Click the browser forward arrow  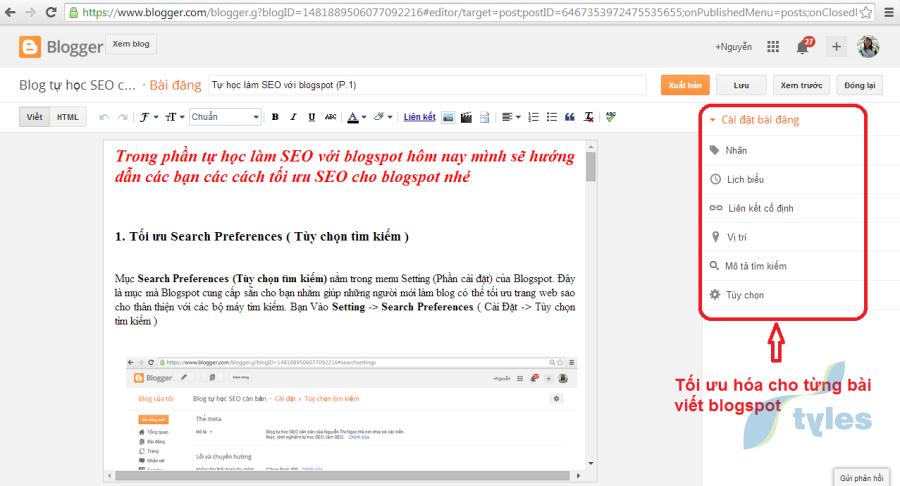pyautogui.click(x=30, y=12)
